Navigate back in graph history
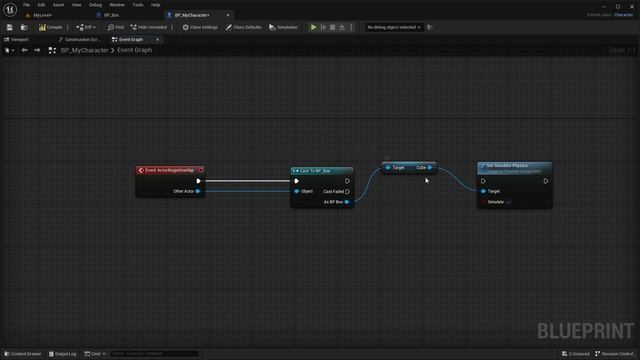This screenshot has height=360, width=640. (x=24, y=50)
